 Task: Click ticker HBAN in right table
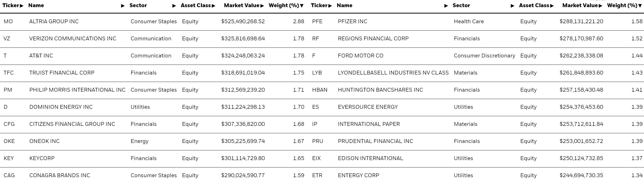320,90
